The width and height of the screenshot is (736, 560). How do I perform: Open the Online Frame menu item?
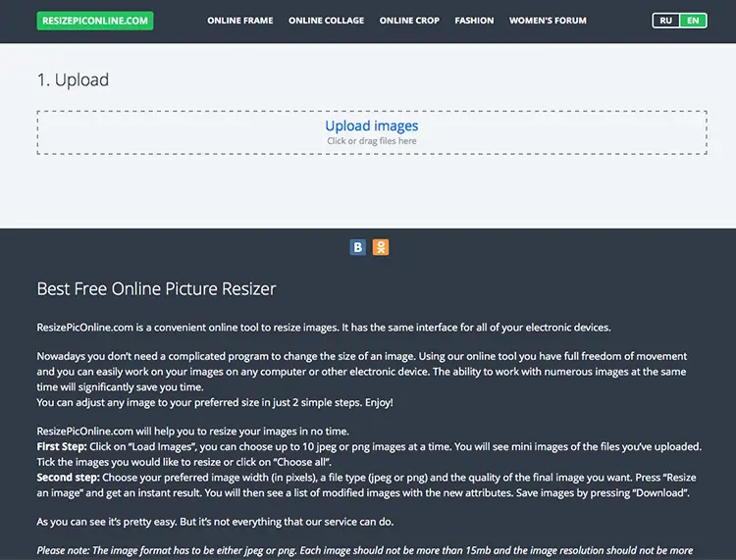point(239,21)
